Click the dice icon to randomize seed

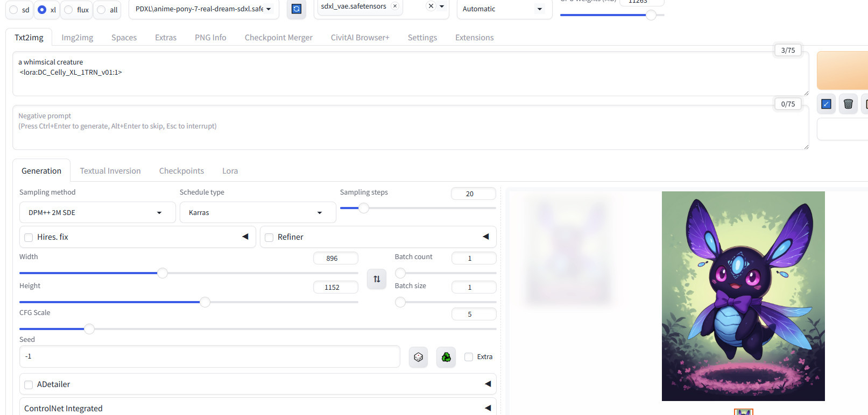[418, 357]
